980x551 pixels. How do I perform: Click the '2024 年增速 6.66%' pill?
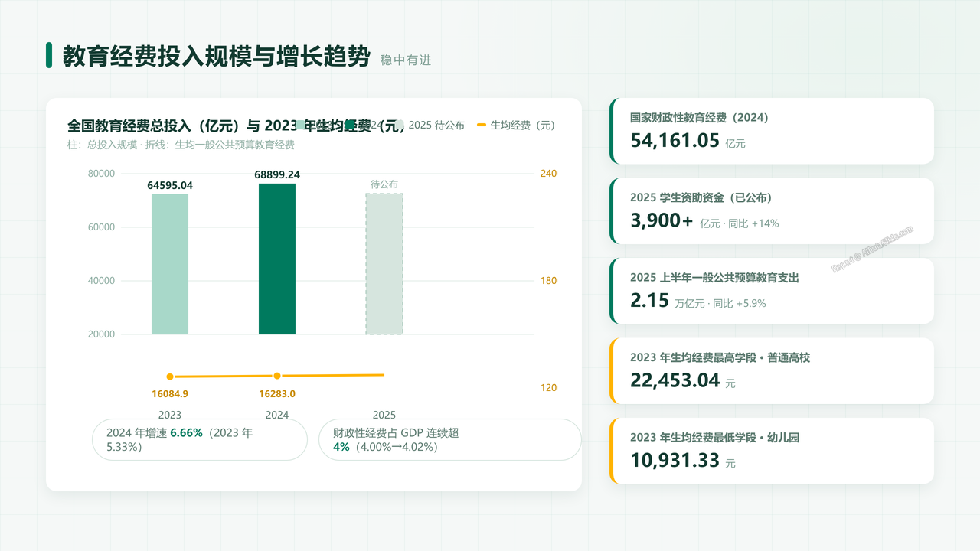click(x=200, y=439)
